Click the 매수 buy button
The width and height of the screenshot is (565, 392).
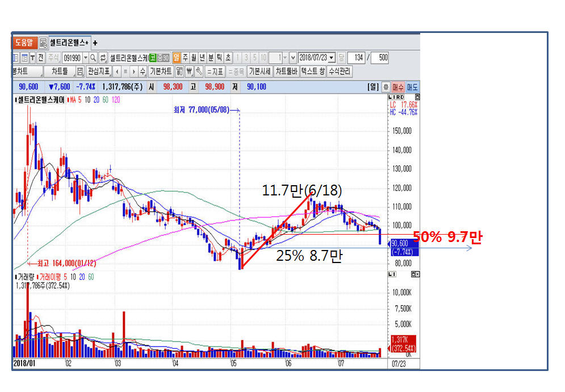pos(398,87)
